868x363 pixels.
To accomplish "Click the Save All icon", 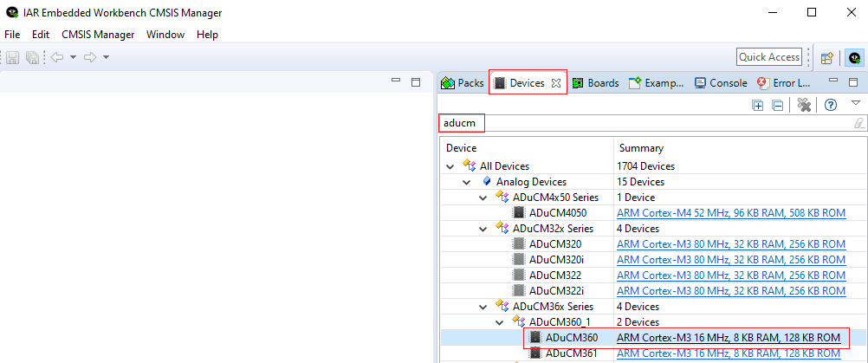I will pyautogui.click(x=33, y=57).
